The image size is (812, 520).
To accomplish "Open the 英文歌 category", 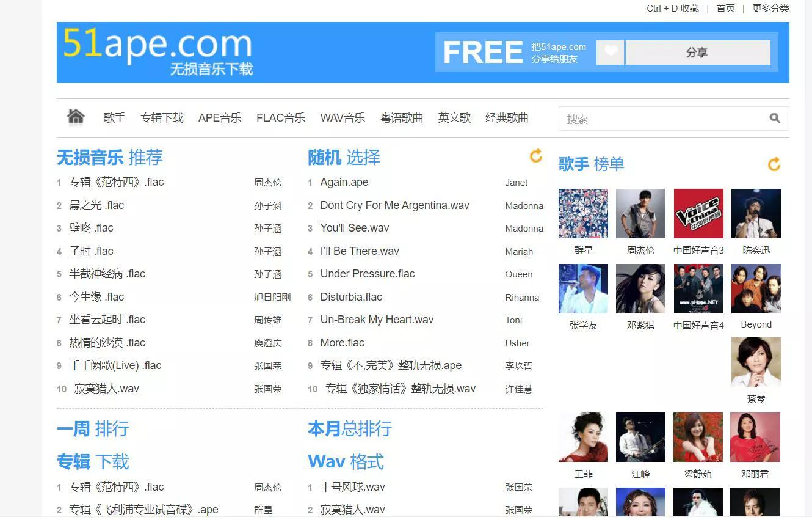I will click(x=454, y=118).
